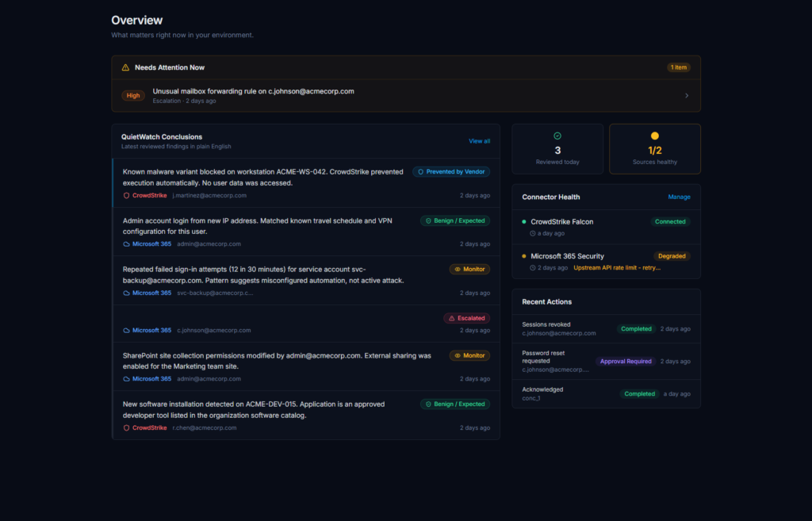Click the clock icon under CrowdStrike Falcon connector
The image size is (812, 521).
pos(533,234)
